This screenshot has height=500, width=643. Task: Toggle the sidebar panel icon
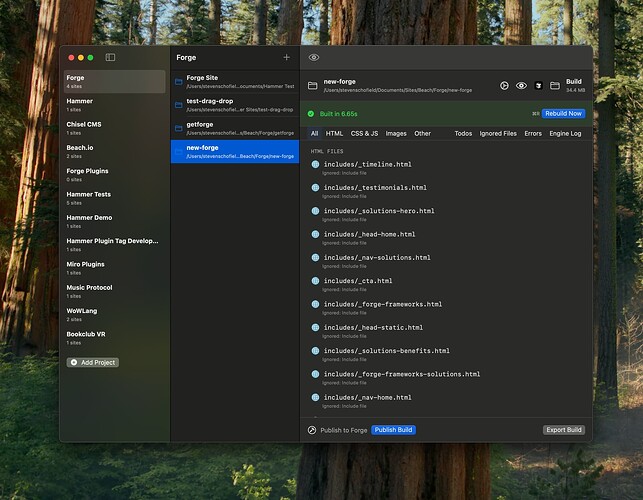pos(110,57)
